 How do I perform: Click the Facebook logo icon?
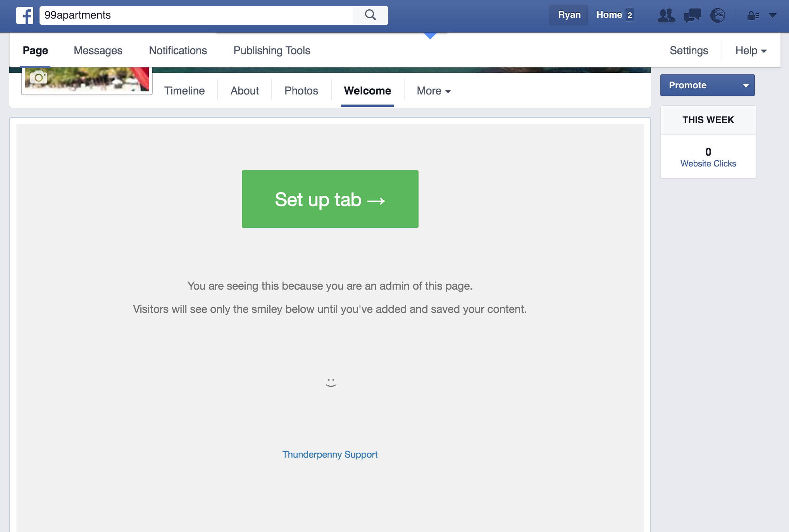[25, 15]
